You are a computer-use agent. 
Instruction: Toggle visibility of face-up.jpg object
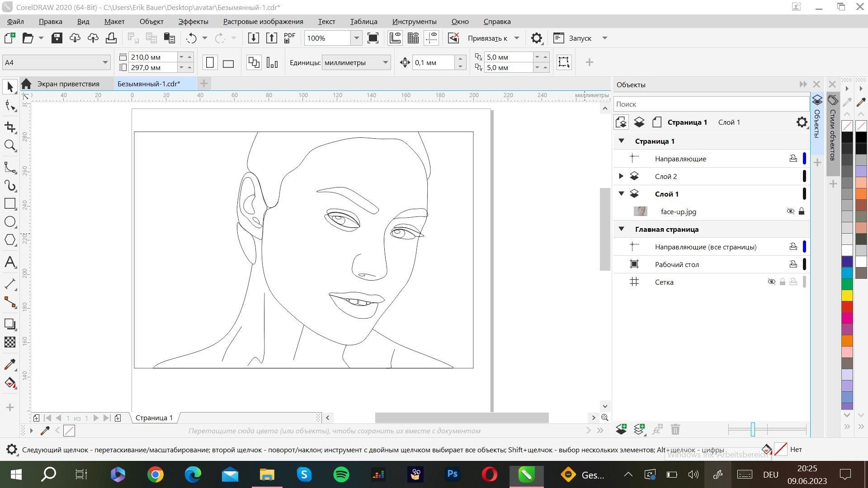coord(790,211)
